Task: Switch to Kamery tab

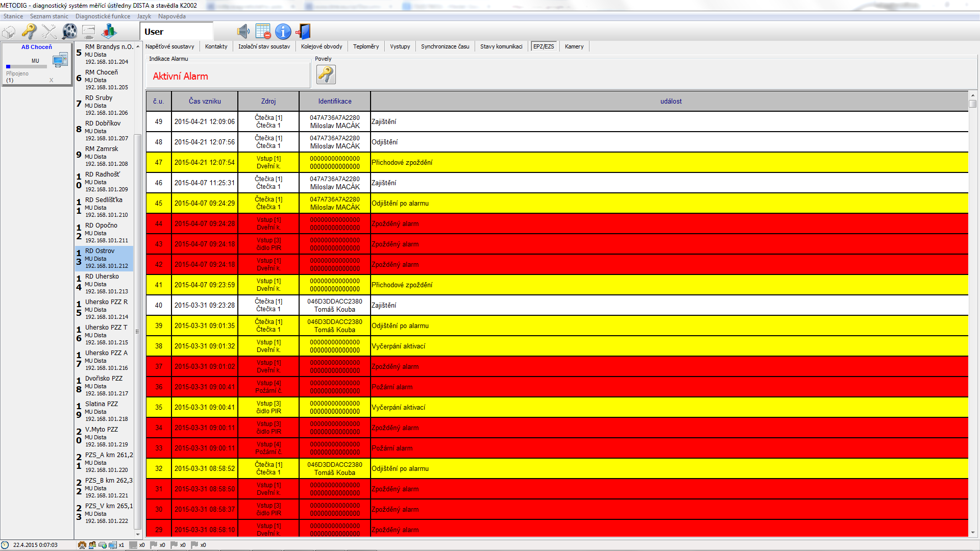Action: (x=574, y=46)
